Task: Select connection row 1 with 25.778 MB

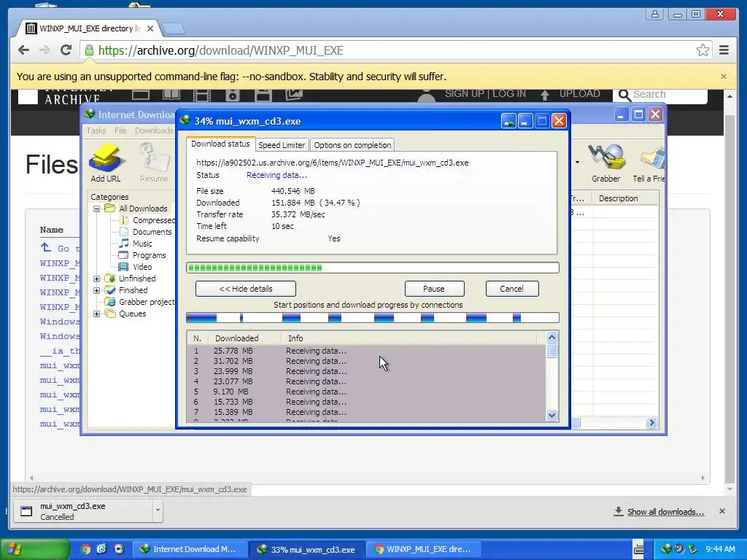Action: [x=366, y=351]
